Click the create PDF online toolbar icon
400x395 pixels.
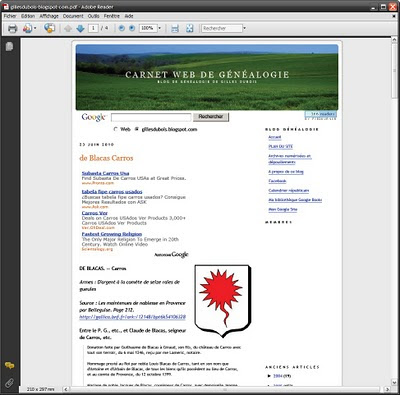click(x=27, y=28)
